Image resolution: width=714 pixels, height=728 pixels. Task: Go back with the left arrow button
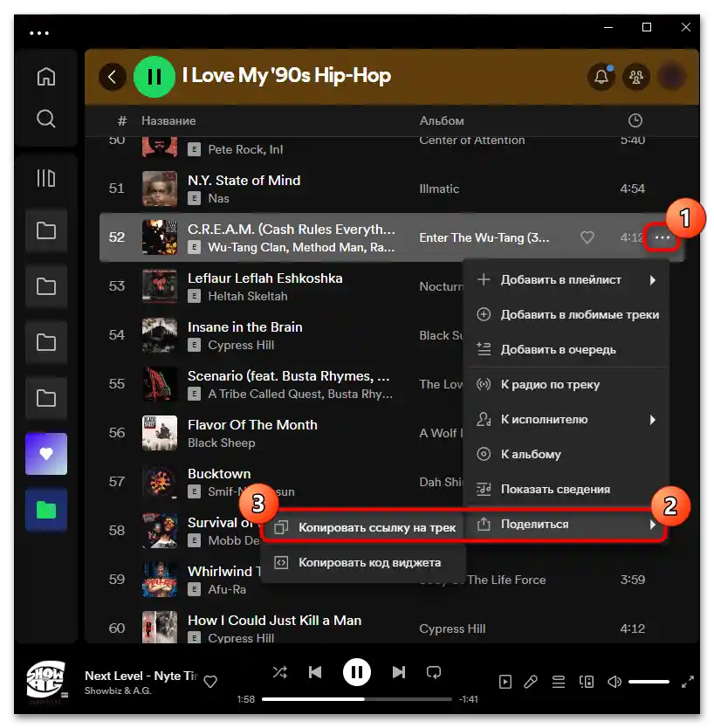point(113,77)
